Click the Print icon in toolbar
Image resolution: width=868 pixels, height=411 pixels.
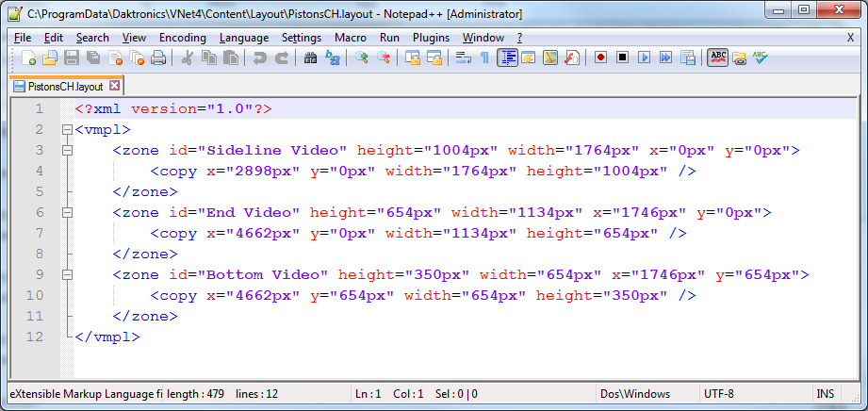point(158,58)
